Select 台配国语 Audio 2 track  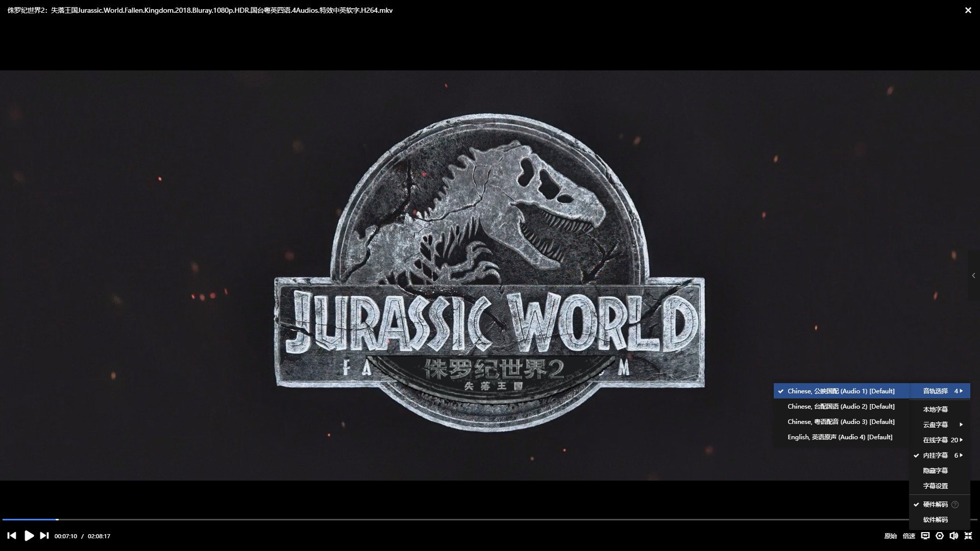(x=841, y=407)
